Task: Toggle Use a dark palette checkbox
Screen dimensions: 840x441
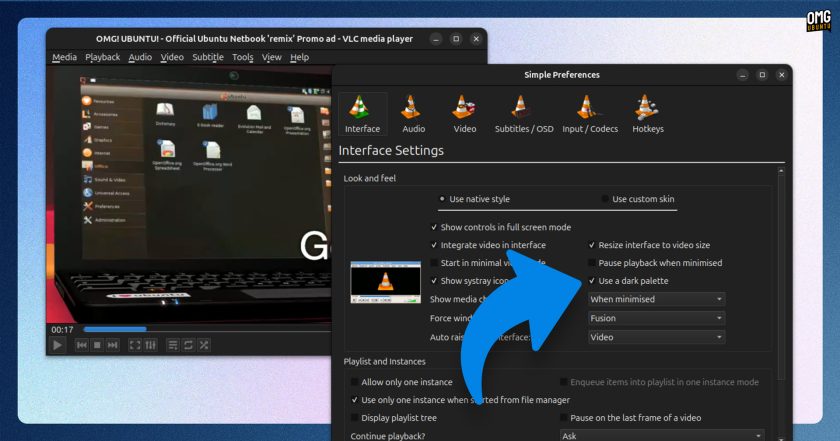Action: (x=628, y=281)
